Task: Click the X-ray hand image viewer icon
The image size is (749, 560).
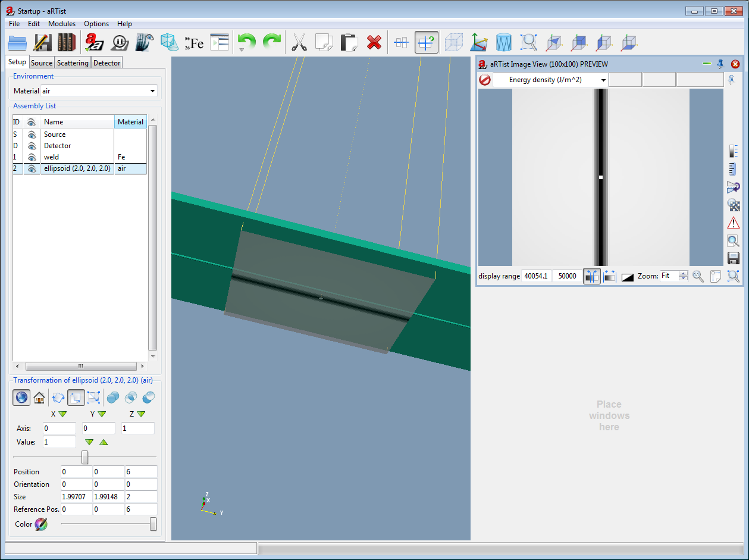Action: 145,43
